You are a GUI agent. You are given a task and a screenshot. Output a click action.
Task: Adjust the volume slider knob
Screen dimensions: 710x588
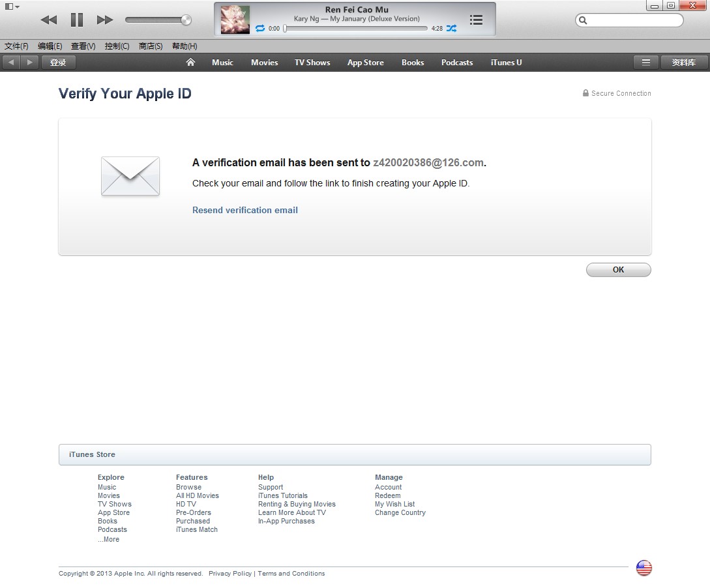point(186,20)
